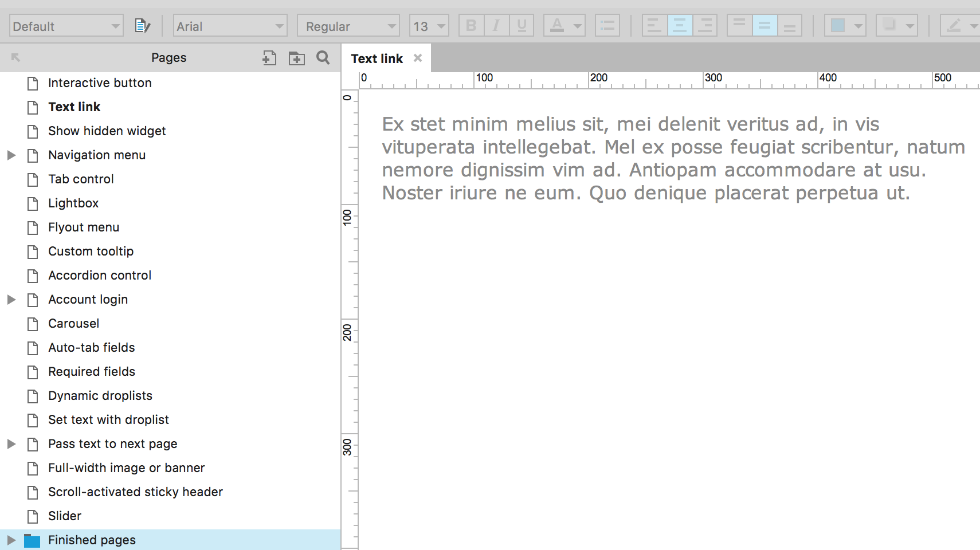Open the shadow options dropdown arrow

pos(910,26)
